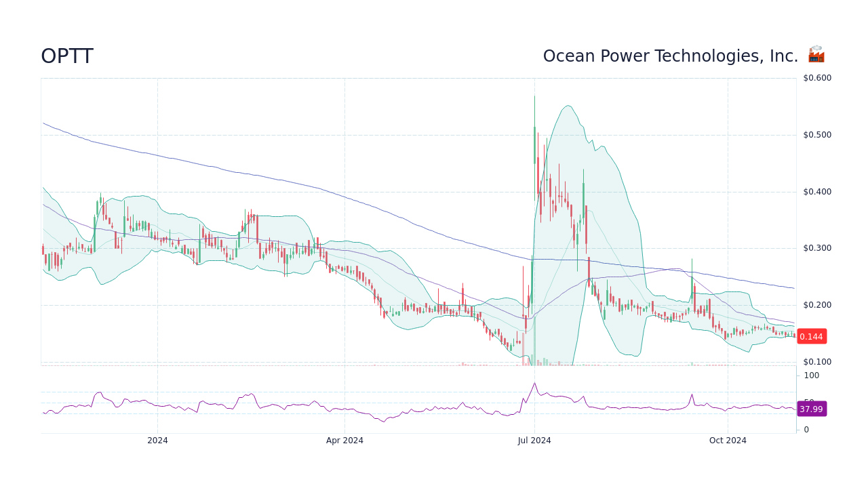Click the $0.400 price axis label
Image resolution: width=868 pixels, height=488 pixels.
(817, 192)
